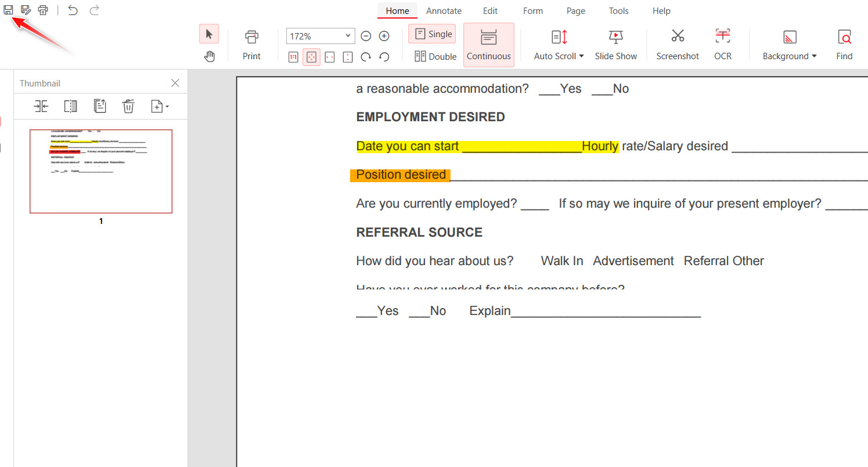This screenshot has height=467, width=868.
Task: Zoom in with the plus icon
Action: [384, 36]
